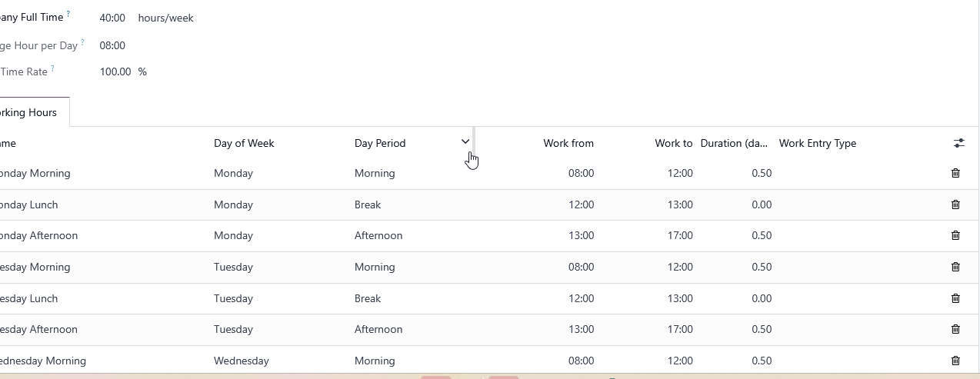Delete the Tuesday Afternoon row
The height and width of the screenshot is (379, 980).
pyautogui.click(x=955, y=329)
